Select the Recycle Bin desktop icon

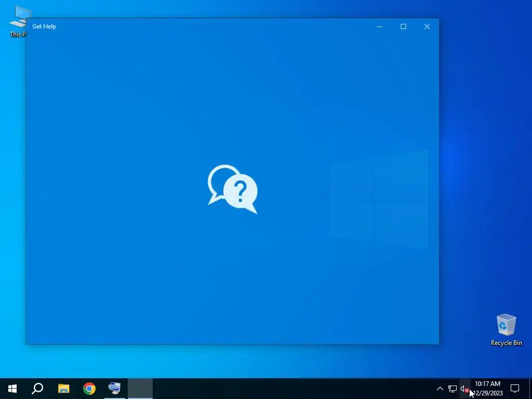click(x=506, y=330)
